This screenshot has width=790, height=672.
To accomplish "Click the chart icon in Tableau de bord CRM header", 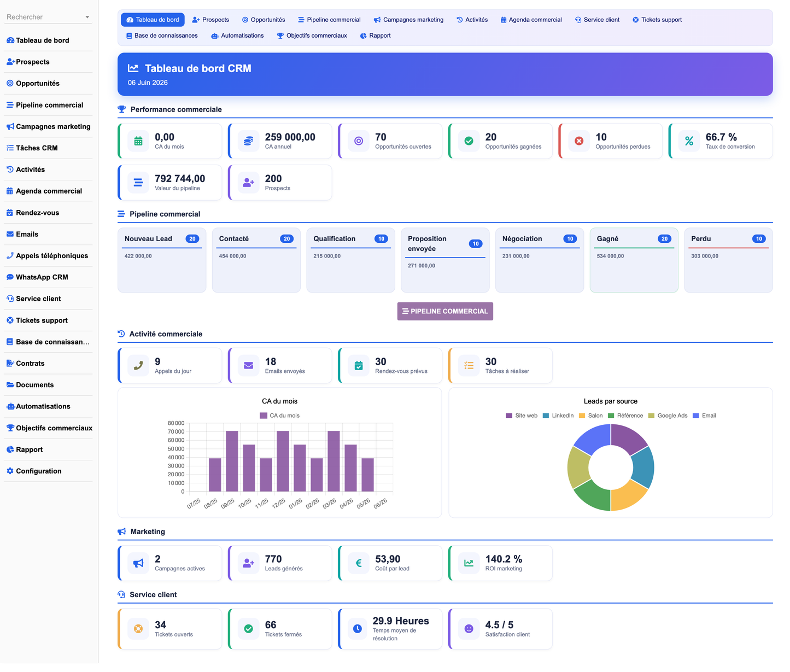I will click(x=133, y=68).
